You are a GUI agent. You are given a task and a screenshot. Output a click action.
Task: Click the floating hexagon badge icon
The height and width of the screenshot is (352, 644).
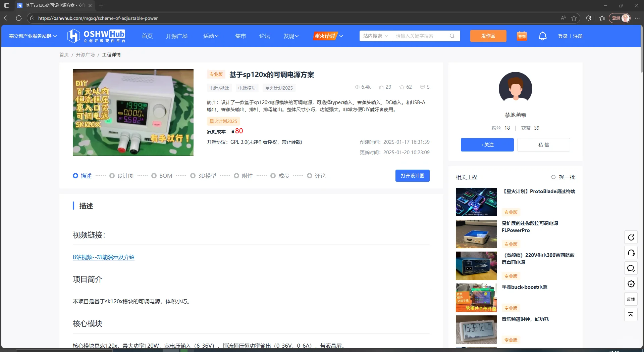pos(631,284)
